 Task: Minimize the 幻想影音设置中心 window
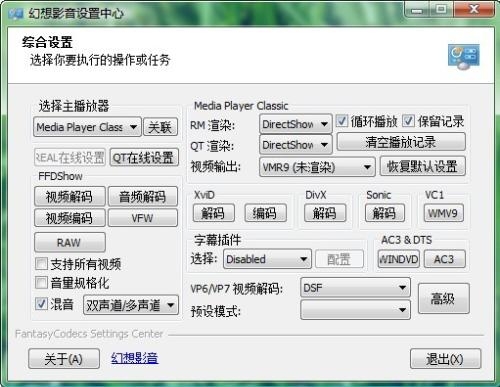(x=417, y=9)
